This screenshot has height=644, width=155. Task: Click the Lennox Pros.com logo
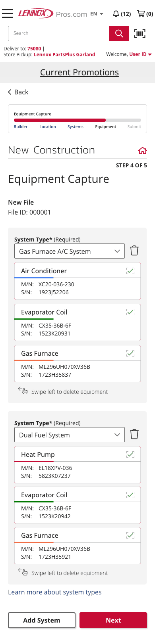click(52, 13)
